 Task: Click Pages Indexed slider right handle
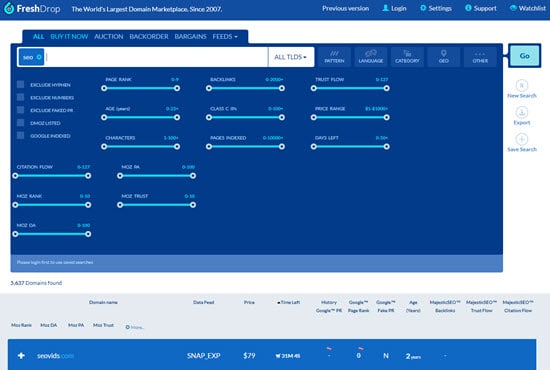pyautogui.click(x=282, y=147)
